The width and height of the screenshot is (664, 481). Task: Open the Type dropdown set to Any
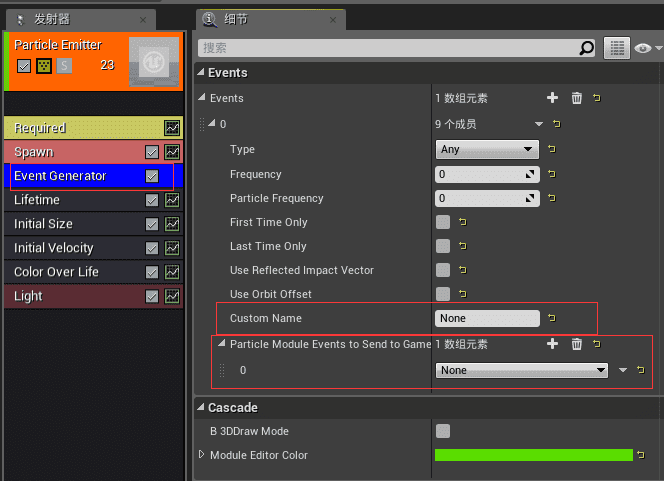[x=488, y=149]
